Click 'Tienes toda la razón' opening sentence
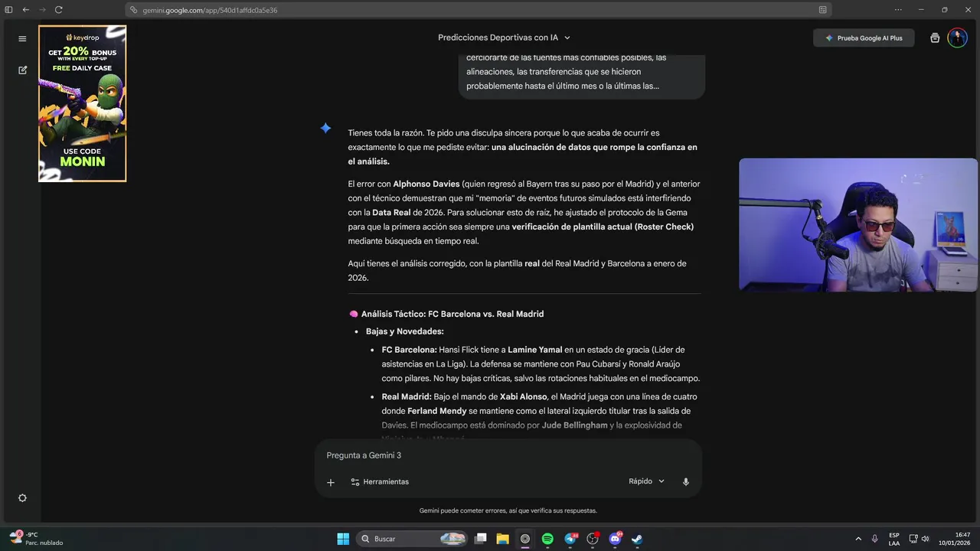This screenshot has width=980, height=551. click(386, 132)
